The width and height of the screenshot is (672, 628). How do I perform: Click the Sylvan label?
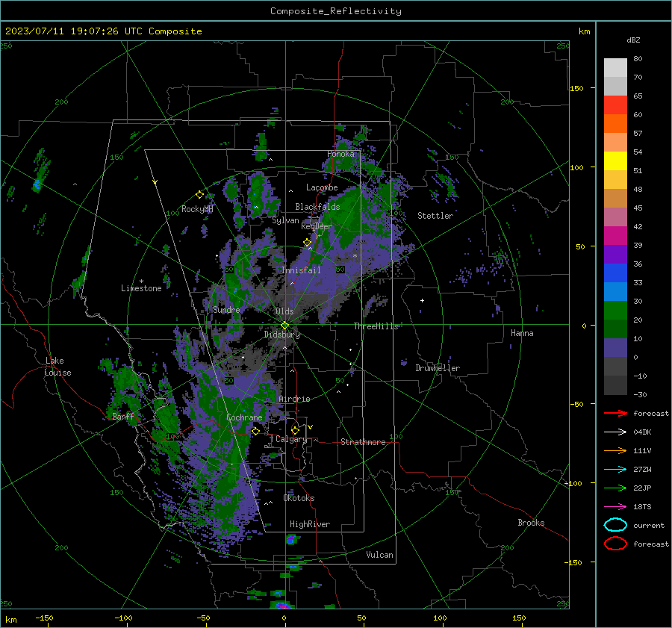tap(285, 220)
